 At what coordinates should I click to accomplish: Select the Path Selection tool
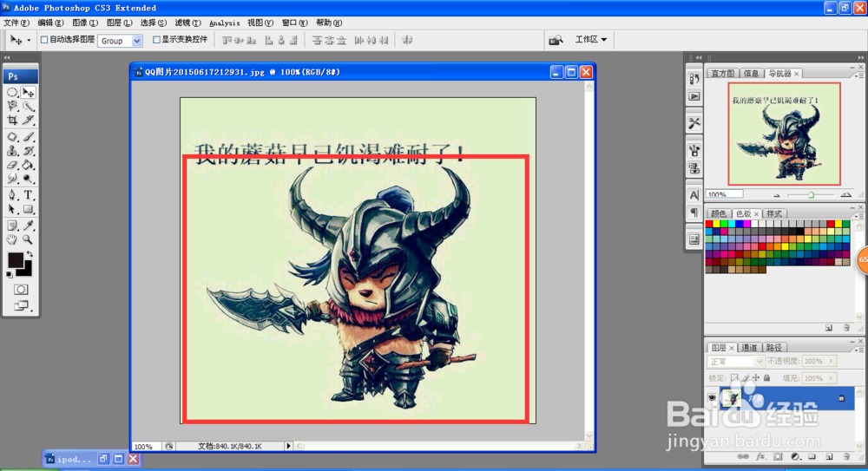pyautogui.click(x=12, y=209)
